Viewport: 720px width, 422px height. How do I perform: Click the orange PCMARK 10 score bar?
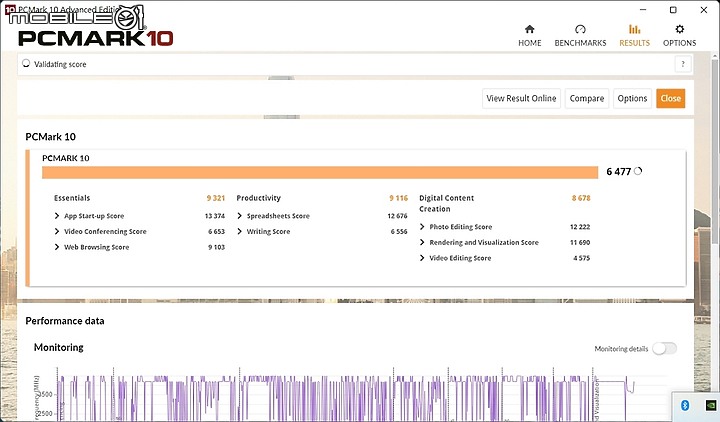pos(320,172)
